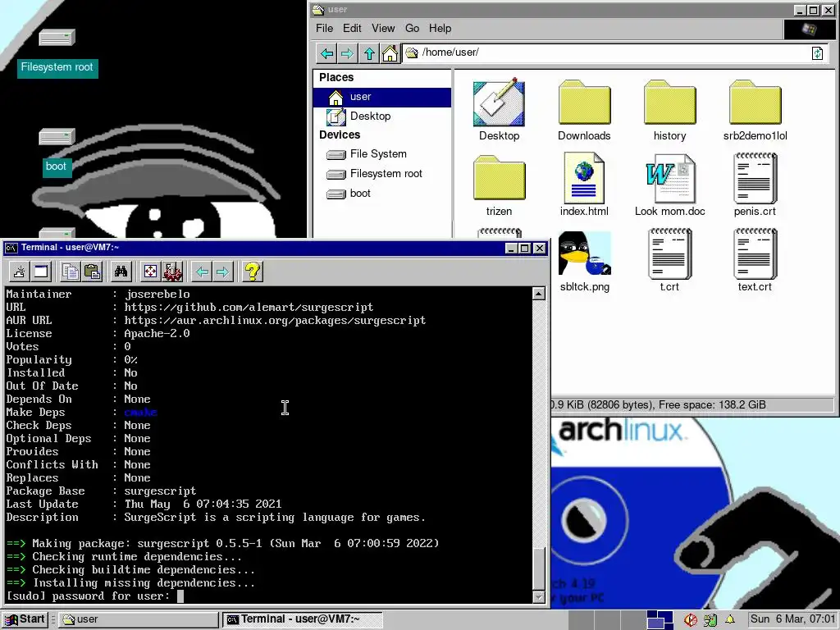Click the boot drive desktop icon

click(57, 153)
